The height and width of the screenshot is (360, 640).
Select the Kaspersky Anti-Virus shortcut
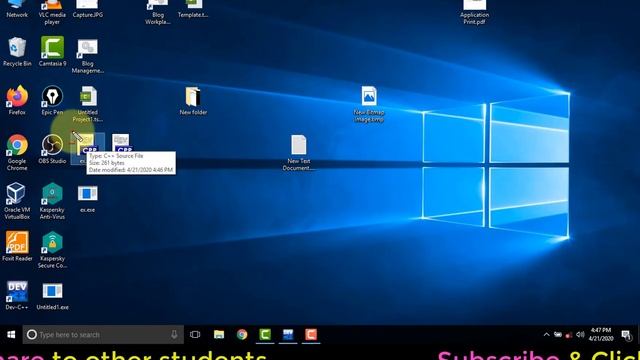(52, 201)
